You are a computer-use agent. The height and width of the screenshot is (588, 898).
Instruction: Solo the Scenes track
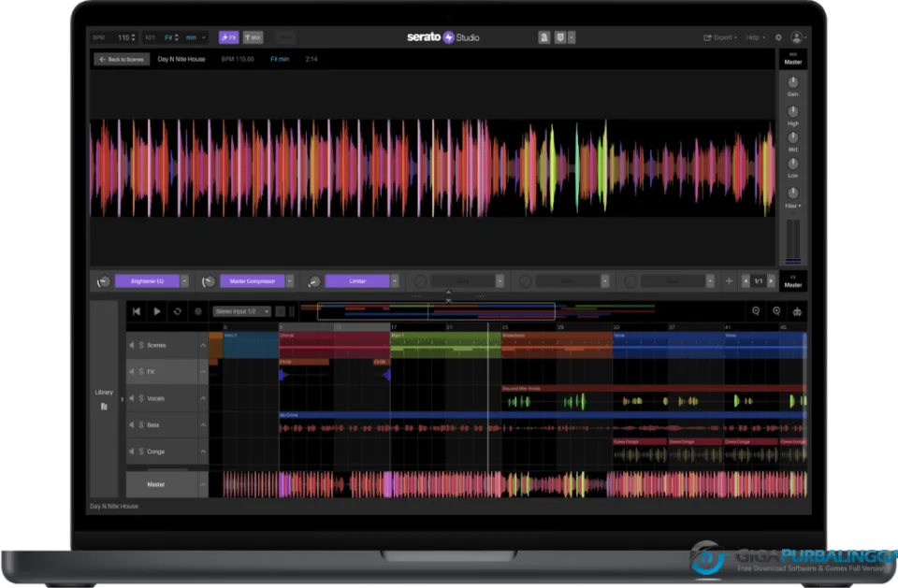point(141,345)
